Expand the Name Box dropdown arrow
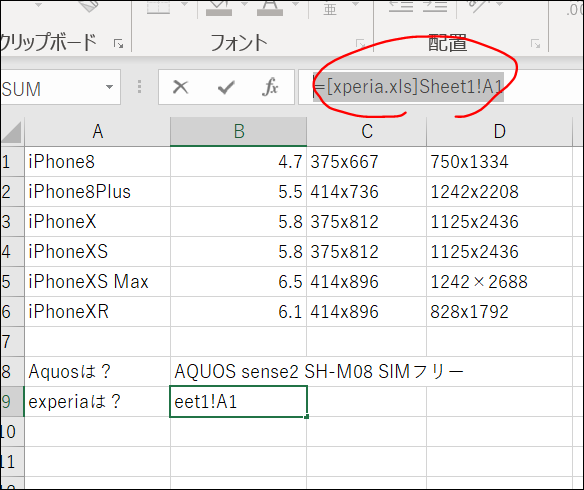584x490 pixels. [109, 87]
